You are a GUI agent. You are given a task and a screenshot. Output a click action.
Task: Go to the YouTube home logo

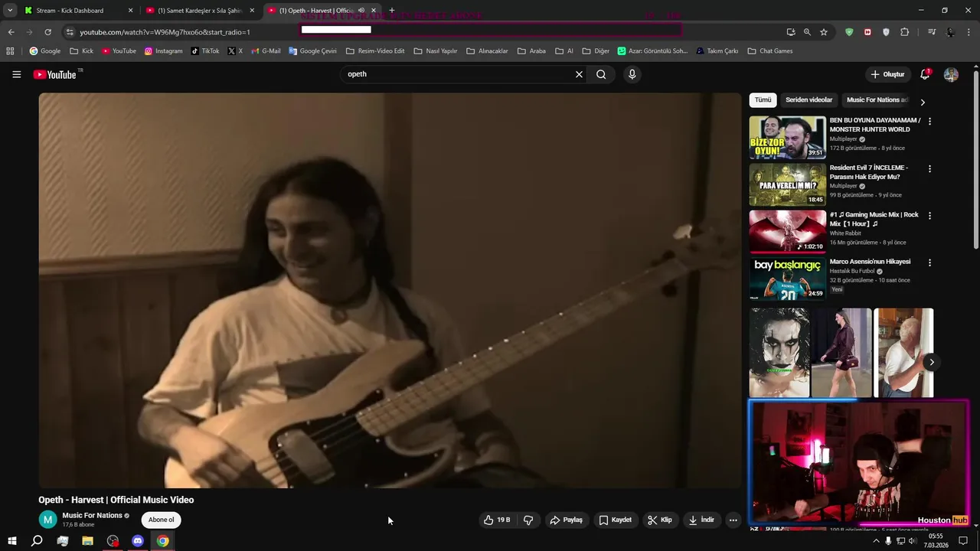55,74
